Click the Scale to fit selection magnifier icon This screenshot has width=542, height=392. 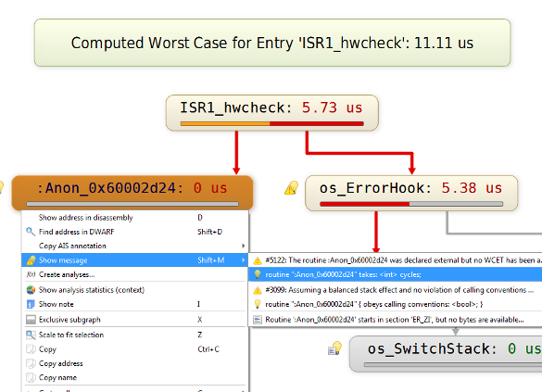coord(31,335)
